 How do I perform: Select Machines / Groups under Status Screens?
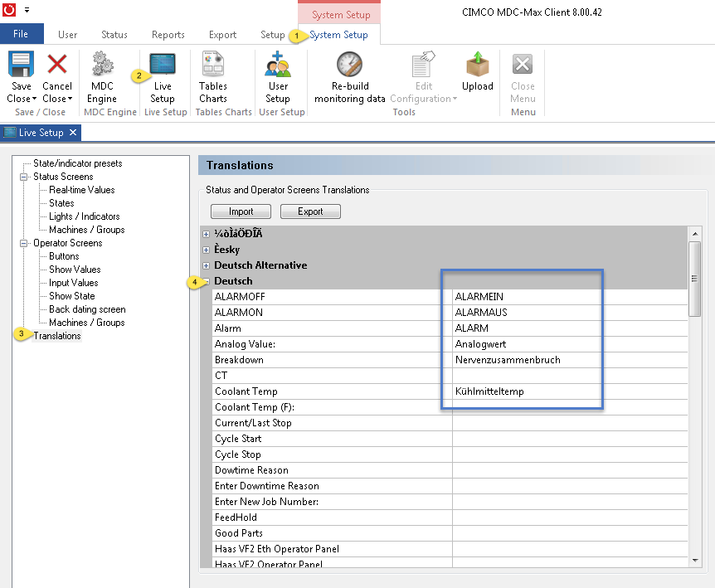coord(86,230)
